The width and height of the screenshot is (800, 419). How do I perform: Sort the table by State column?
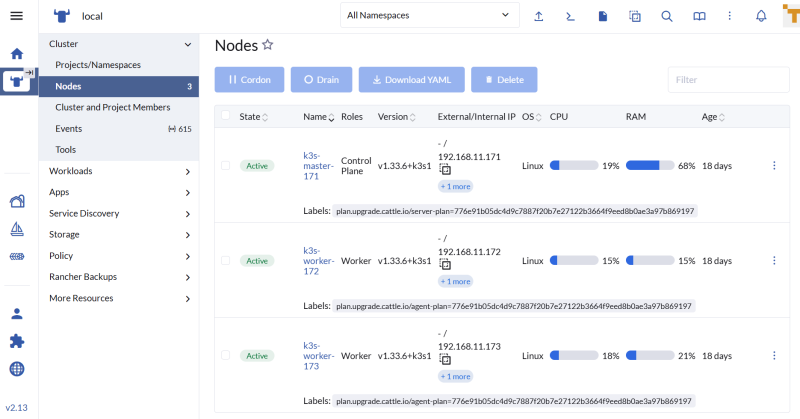coord(254,117)
